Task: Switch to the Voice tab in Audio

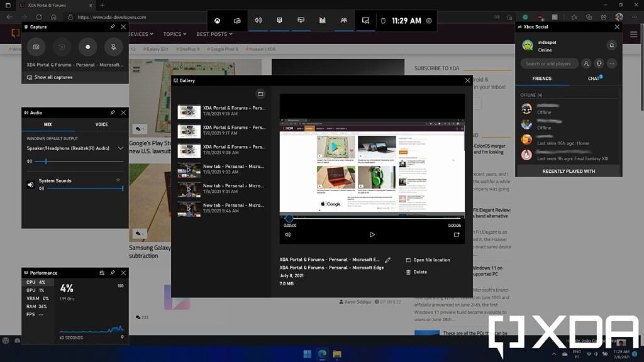Action: click(102, 124)
